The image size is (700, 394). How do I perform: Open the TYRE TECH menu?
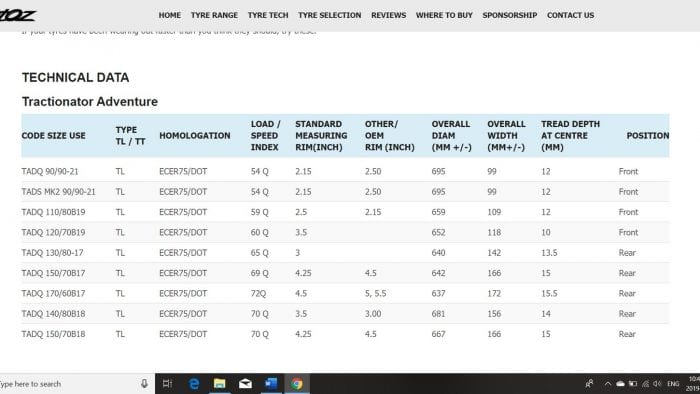tap(268, 15)
